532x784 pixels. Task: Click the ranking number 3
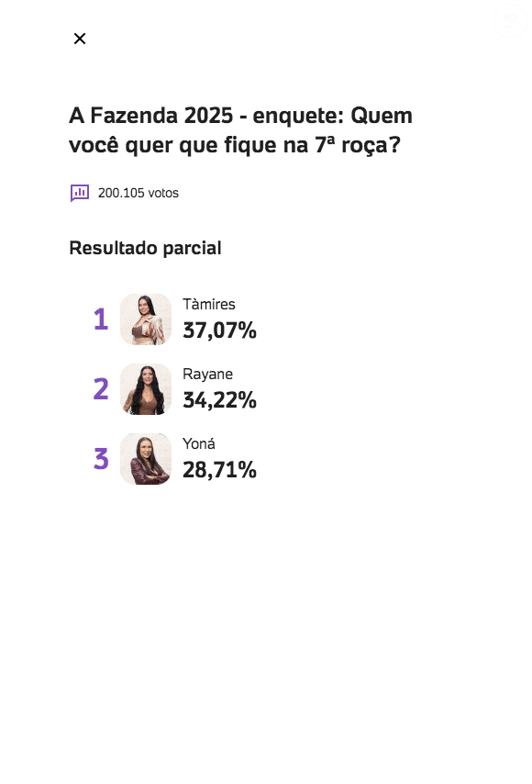coord(100,458)
